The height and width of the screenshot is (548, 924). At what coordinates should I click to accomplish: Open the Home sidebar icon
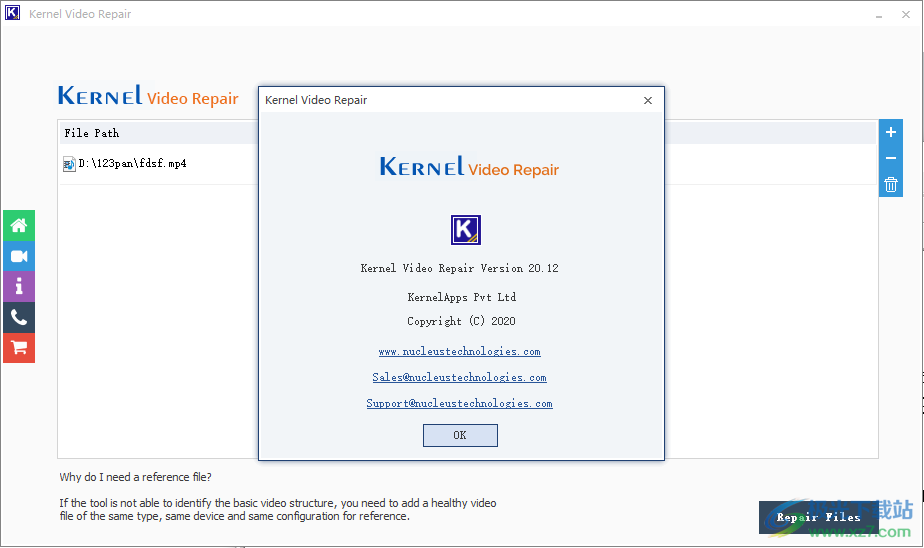click(19, 226)
